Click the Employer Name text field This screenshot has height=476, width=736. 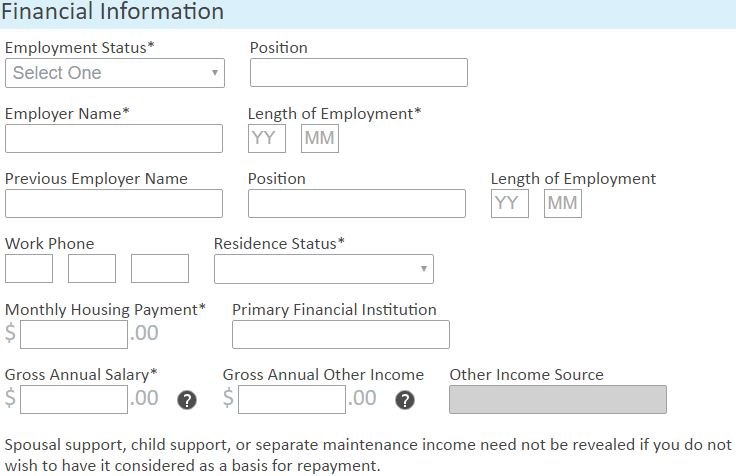(x=114, y=138)
